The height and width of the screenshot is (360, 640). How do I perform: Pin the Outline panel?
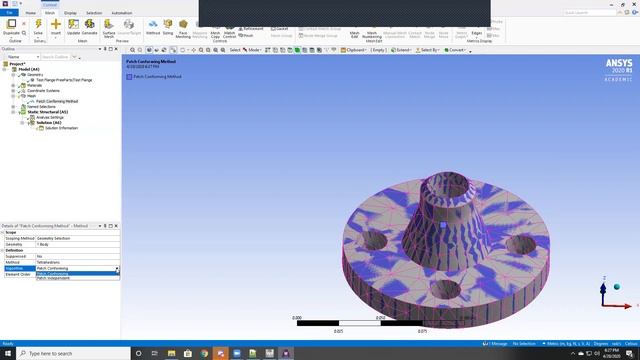click(x=105, y=49)
